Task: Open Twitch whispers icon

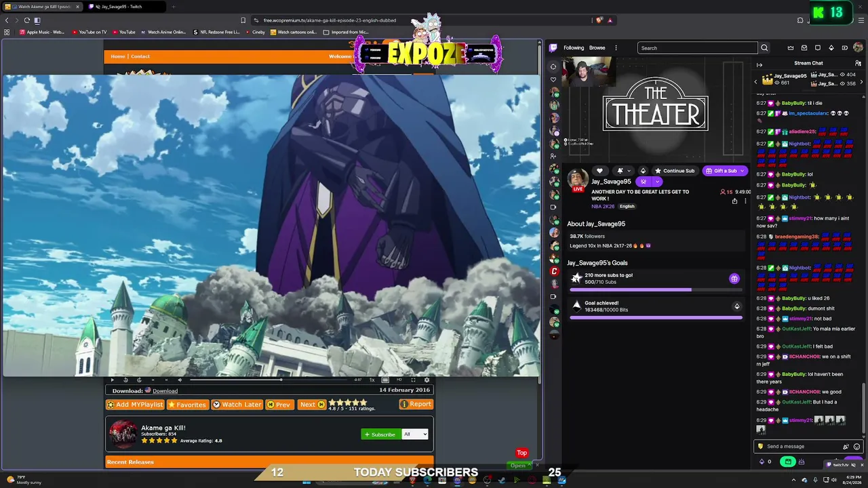Action: pos(818,48)
